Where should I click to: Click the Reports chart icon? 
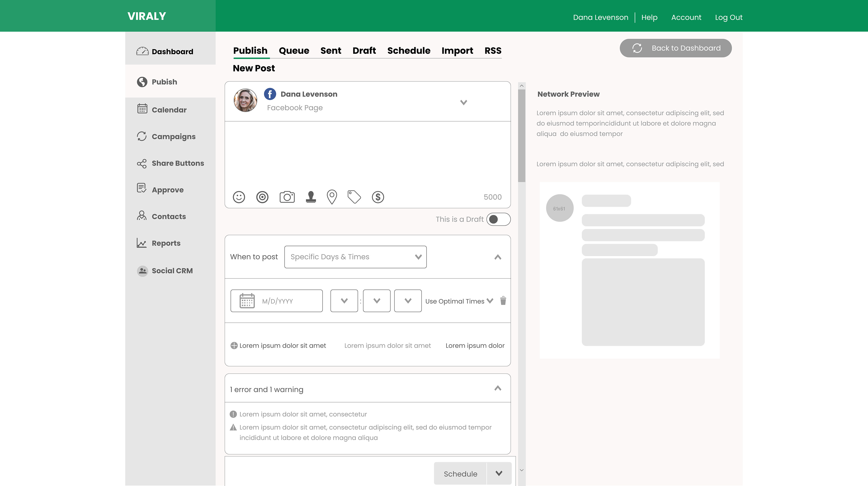coord(142,243)
